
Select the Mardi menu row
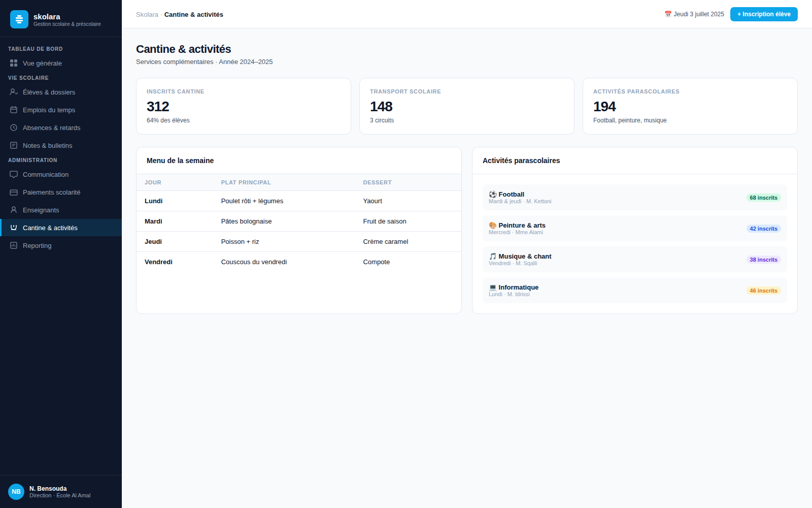(299, 221)
